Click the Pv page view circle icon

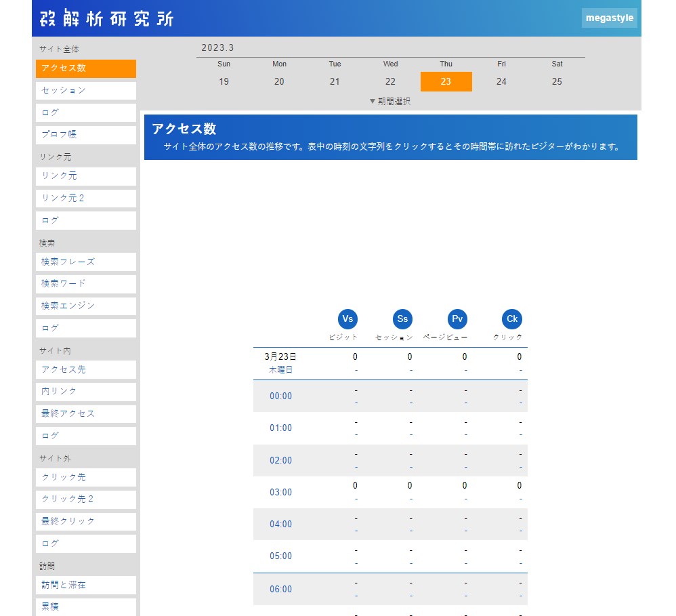point(457,319)
